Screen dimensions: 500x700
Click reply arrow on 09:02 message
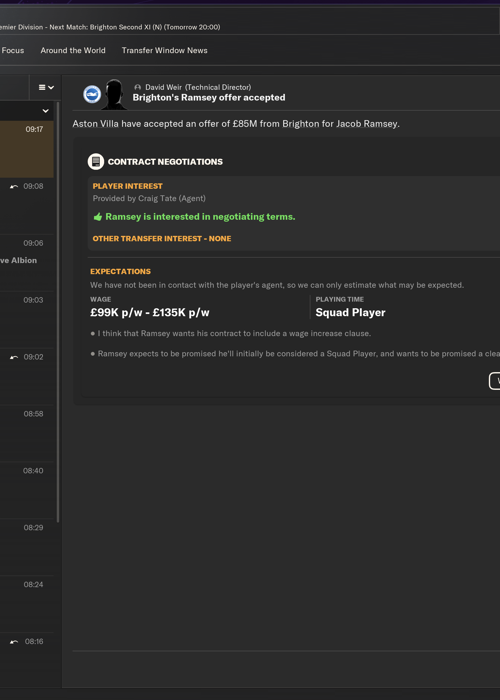click(14, 357)
